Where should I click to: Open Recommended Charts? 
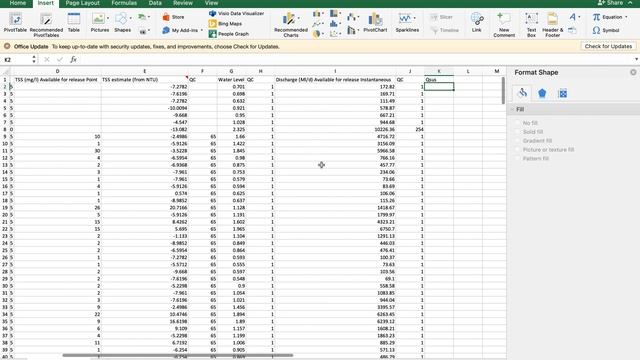[x=291, y=24]
